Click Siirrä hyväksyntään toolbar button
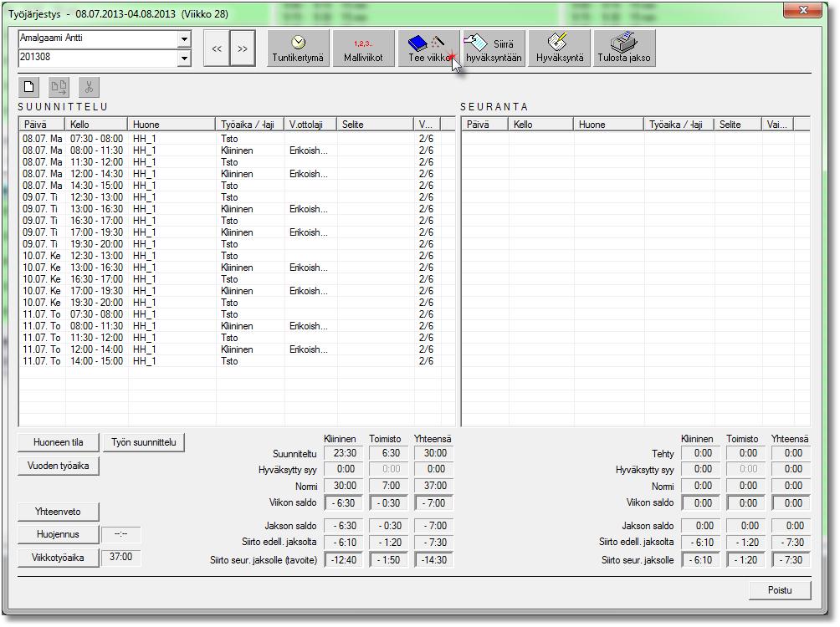Viewport: 840px width, 627px height. pos(494,48)
